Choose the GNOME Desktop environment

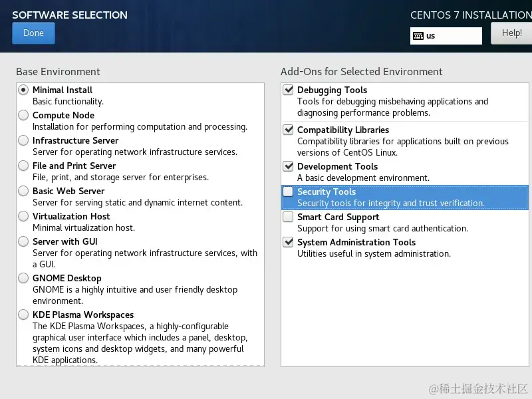tap(23, 278)
